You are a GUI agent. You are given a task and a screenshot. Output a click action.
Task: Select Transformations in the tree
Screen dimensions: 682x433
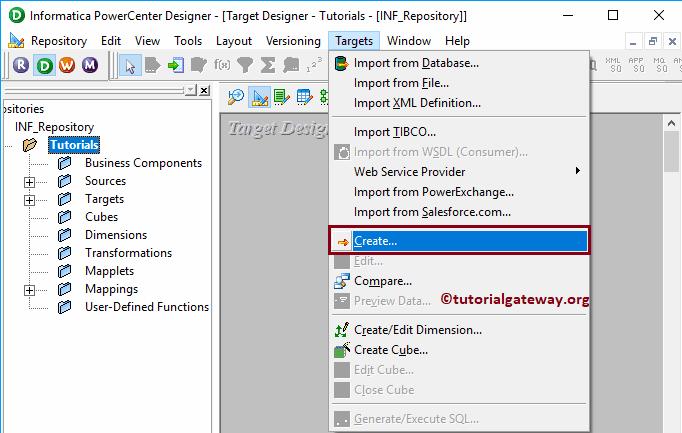coord(128,253)
